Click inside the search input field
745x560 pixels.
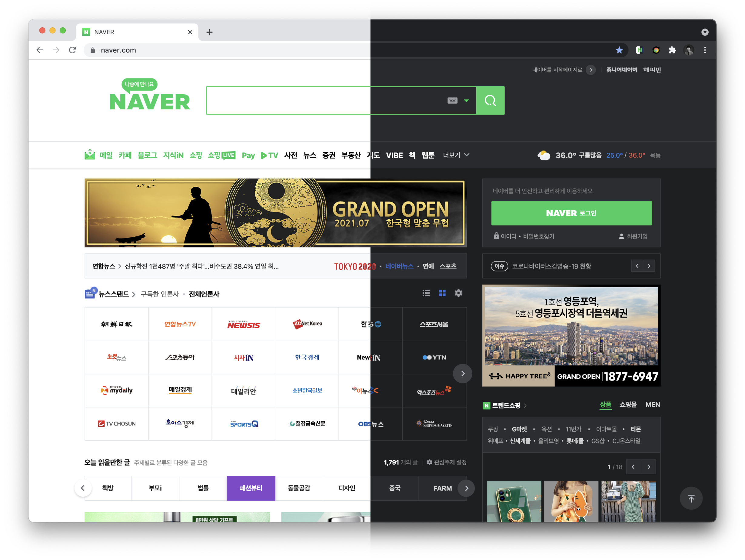(320, 100)
